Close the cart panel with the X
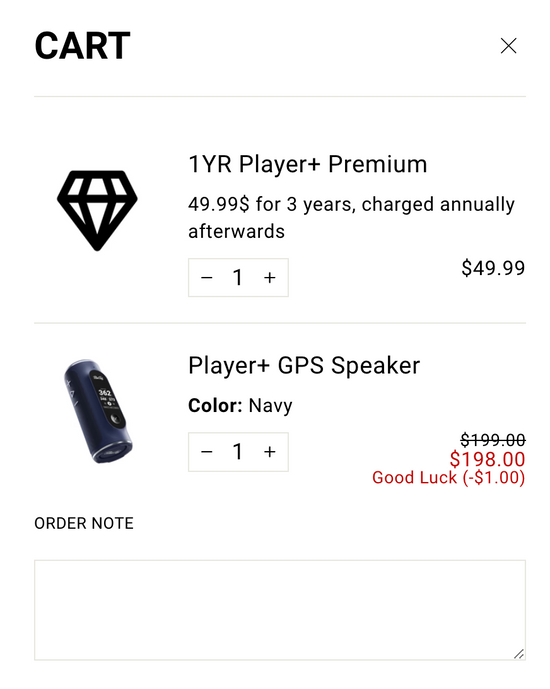 pyautogui.click(x=508, y=46)
